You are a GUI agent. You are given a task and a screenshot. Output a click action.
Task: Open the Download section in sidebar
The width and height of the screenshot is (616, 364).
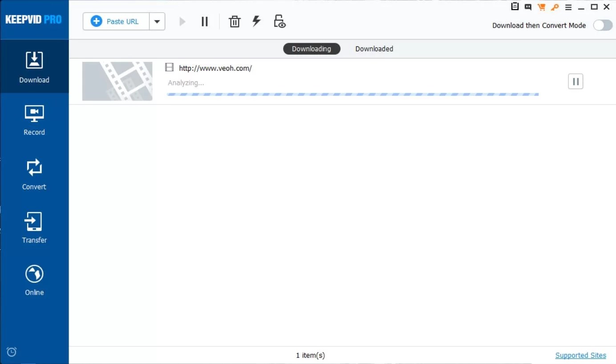click(x=34, y=67)
